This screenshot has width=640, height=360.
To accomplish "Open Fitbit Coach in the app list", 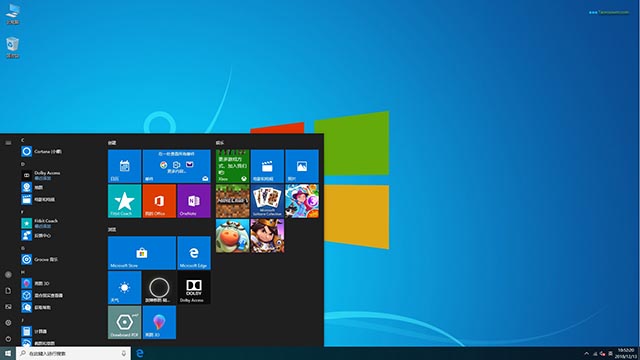I will (61, 223).
